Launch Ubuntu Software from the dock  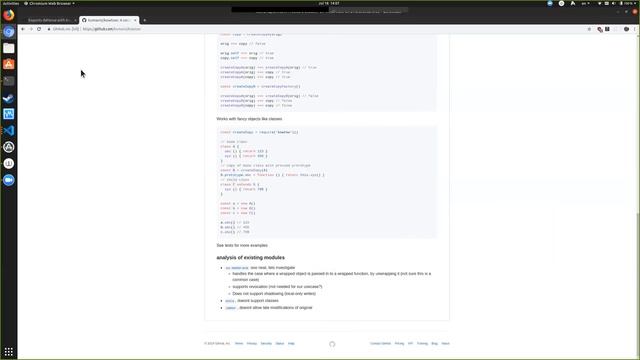(9, 64)
